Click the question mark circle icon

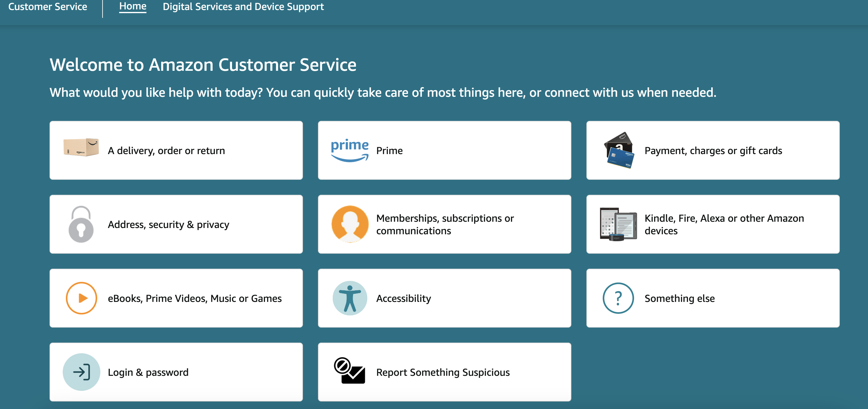618,298
